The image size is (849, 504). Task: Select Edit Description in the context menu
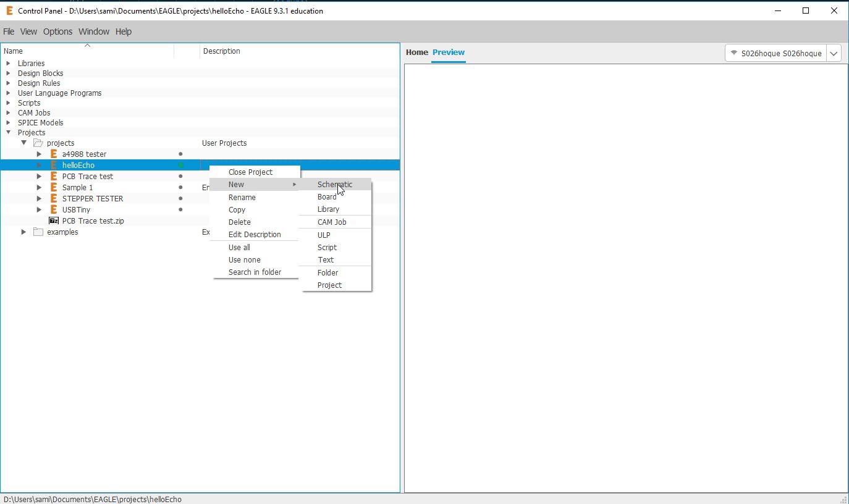(255, 234)
